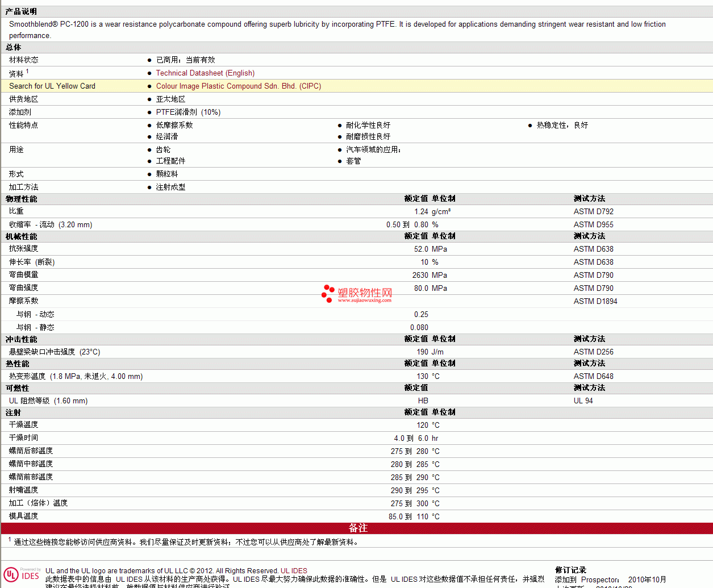Click the 注射成型 processing method value
Viewport: 713px width, 588px height.
click(x=170, y=187)
